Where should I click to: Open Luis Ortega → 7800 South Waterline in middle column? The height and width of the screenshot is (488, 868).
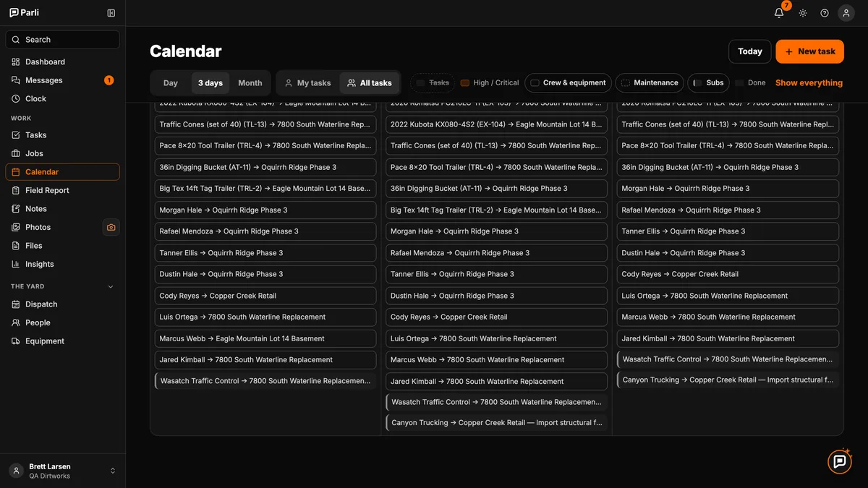tap(496, 338)
